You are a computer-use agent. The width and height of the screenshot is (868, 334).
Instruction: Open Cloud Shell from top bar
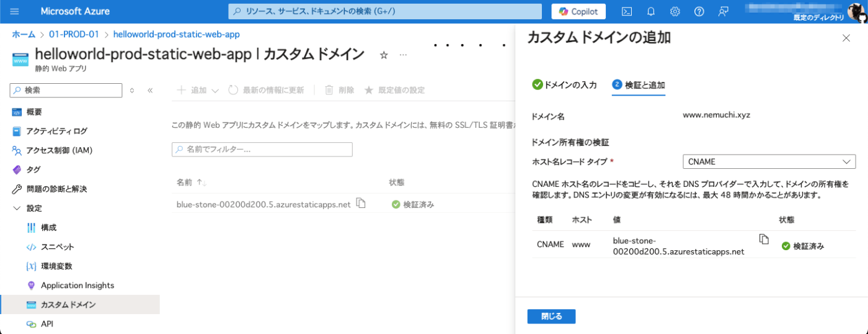(x=627, y=12)
